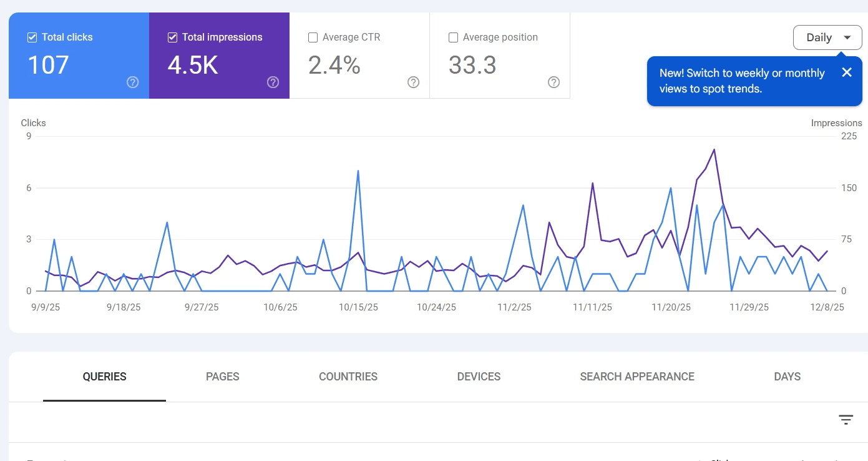The height and width of the screenshot is (461, 868).
Task: Click the tooltip text about weekly or monthly views
Action: pyautogui.click(x=742, y=81)
